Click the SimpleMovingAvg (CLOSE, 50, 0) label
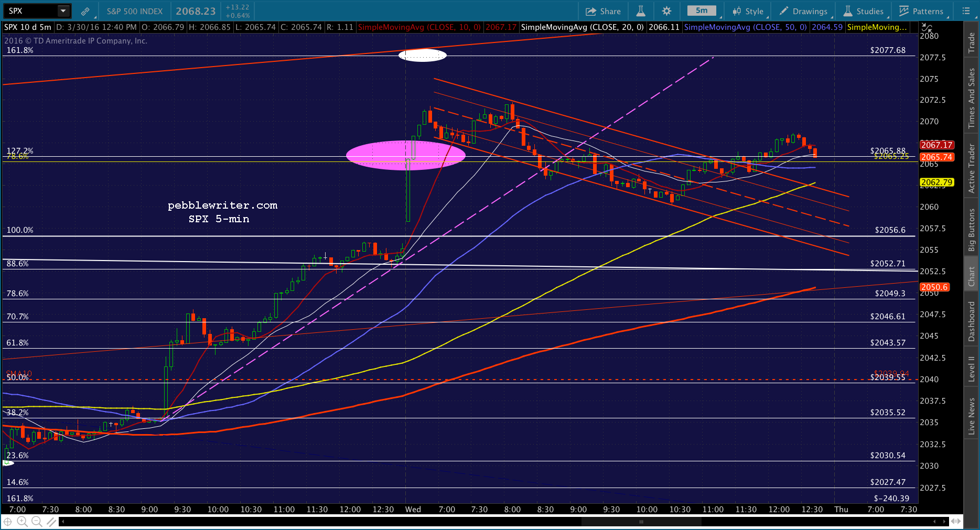 745,27
